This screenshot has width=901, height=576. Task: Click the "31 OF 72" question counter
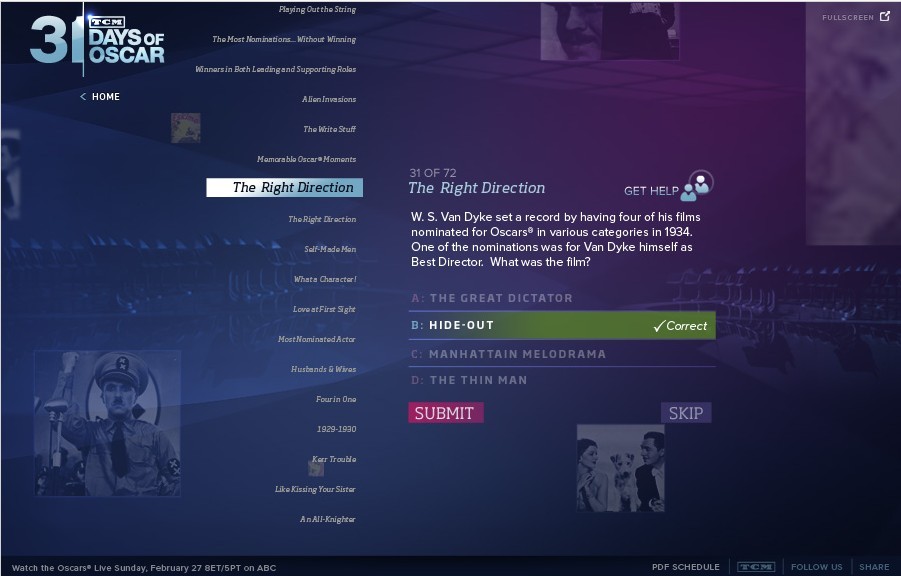click(x=433, y=173)
